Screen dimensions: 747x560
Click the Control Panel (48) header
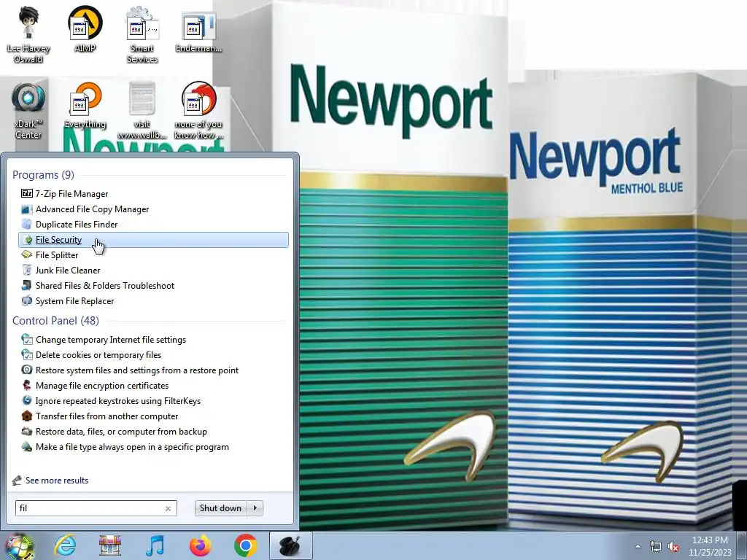(x=55, y=321)
